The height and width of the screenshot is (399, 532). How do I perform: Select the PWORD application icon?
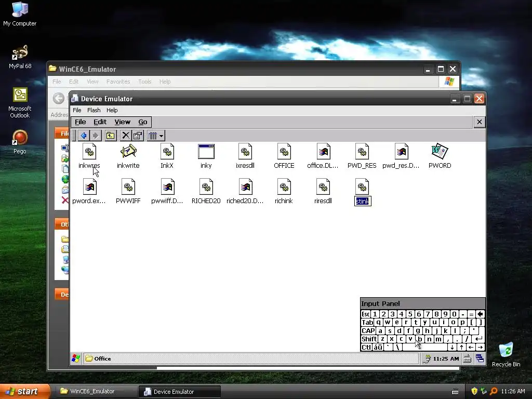click(440, 151)
